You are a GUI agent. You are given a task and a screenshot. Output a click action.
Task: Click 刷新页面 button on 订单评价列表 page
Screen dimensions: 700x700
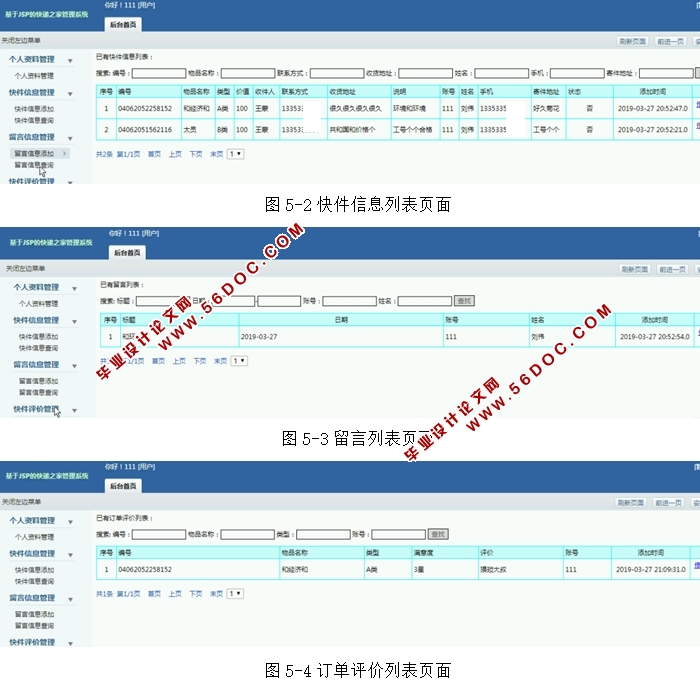click(x=630, y=503)
